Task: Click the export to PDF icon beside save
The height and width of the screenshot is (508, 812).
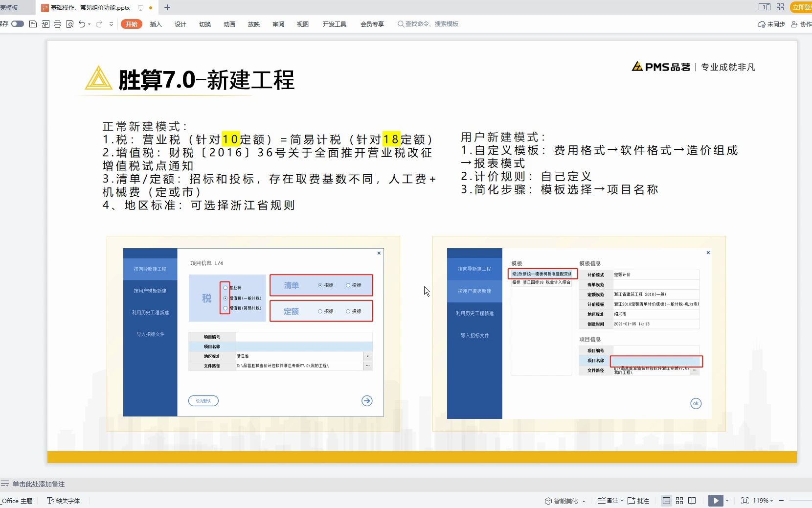Action: 45,24
